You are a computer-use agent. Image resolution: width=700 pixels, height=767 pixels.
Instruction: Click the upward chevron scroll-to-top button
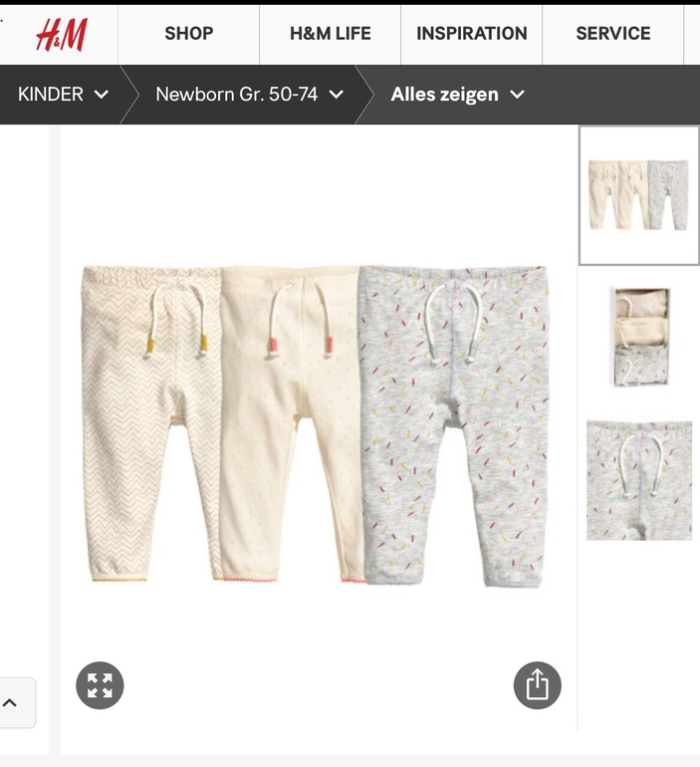tap(11, 703)
